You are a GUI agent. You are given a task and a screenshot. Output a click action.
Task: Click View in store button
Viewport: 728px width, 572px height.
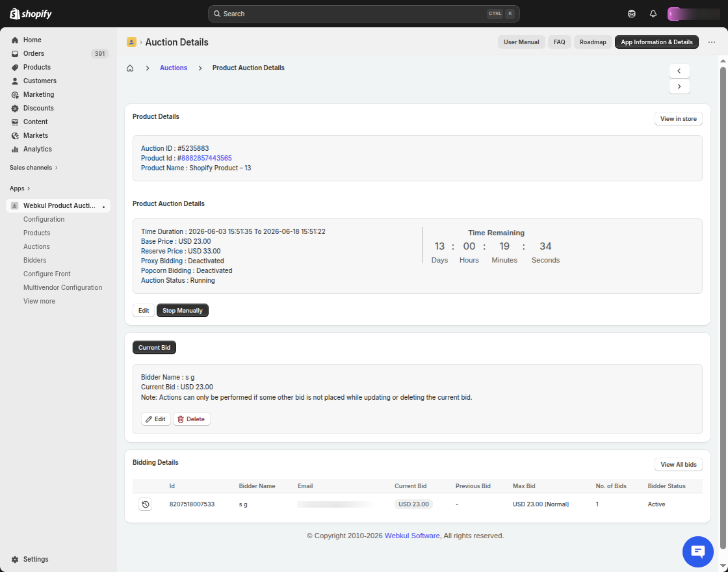[679, 119]
